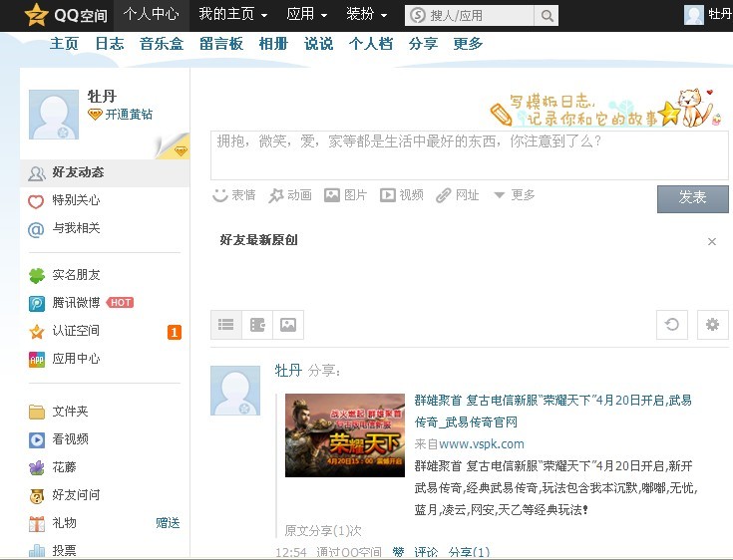Screen dimensions: 733x560
Task: Open the 分享 navigation tab
Action: pos(423,44)
